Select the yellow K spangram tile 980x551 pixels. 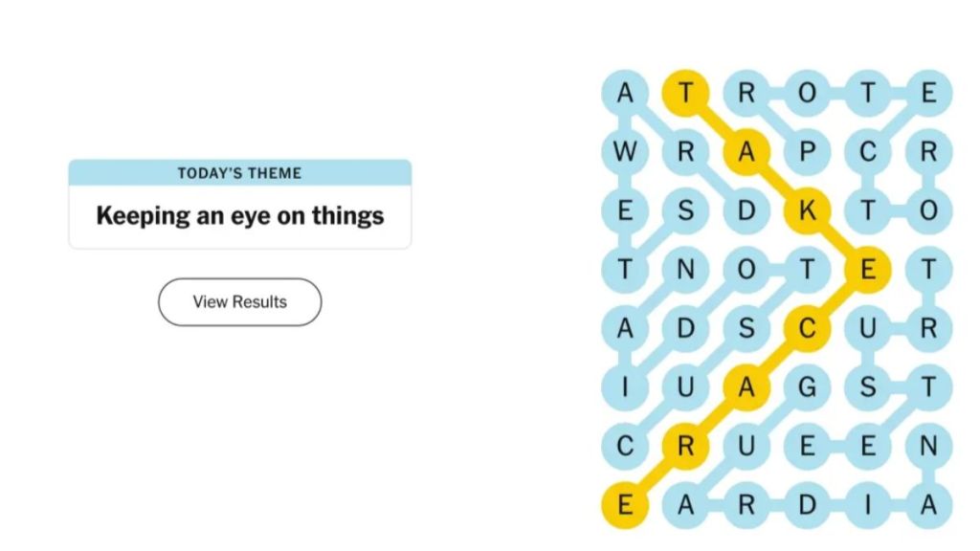click(807, 211)
